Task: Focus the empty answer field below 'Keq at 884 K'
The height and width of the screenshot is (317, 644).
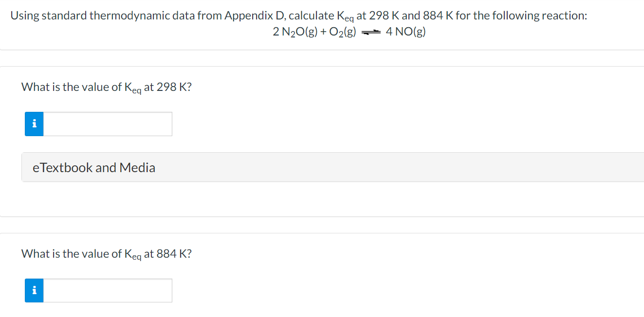Action: tap(107, 290)
